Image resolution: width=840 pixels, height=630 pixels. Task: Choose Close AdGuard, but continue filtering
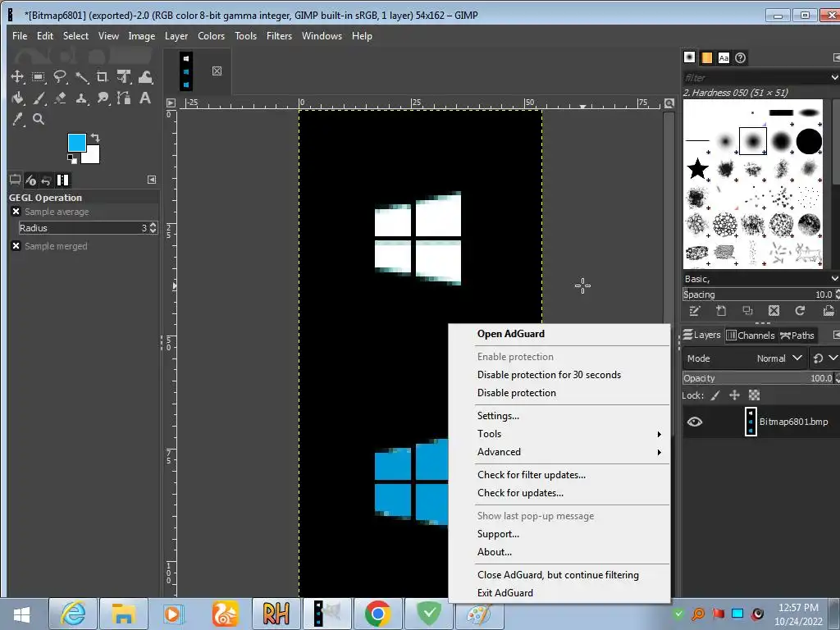[558, 575]
